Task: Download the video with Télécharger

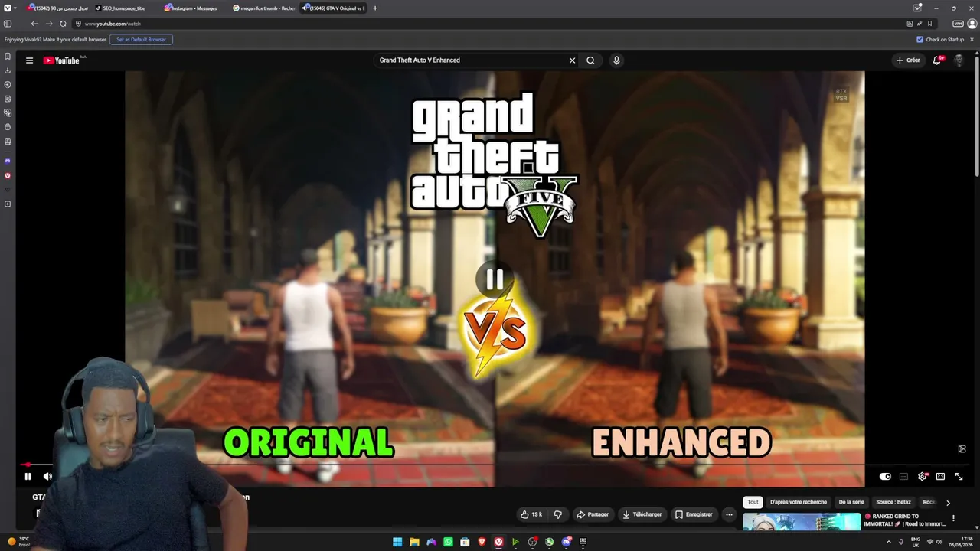Action: click(642, 514)
